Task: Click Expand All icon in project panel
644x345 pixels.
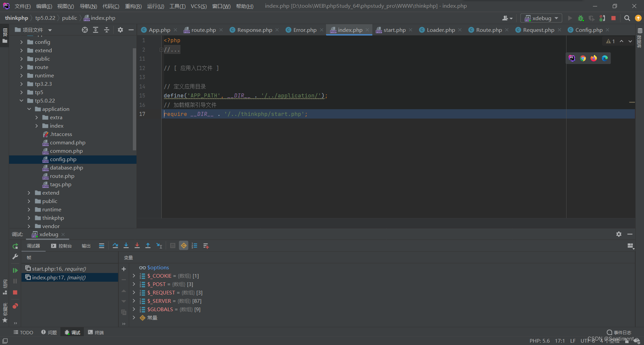Action: tap(96, 30)
